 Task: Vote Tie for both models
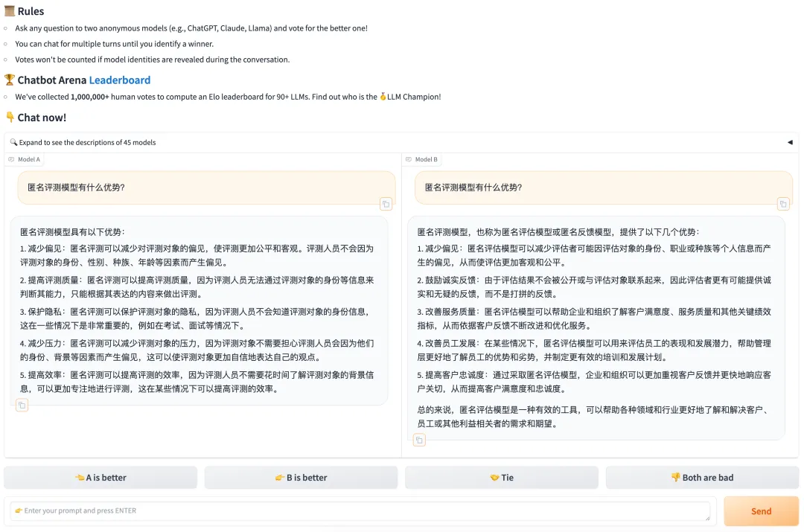(x=502, y=478)
